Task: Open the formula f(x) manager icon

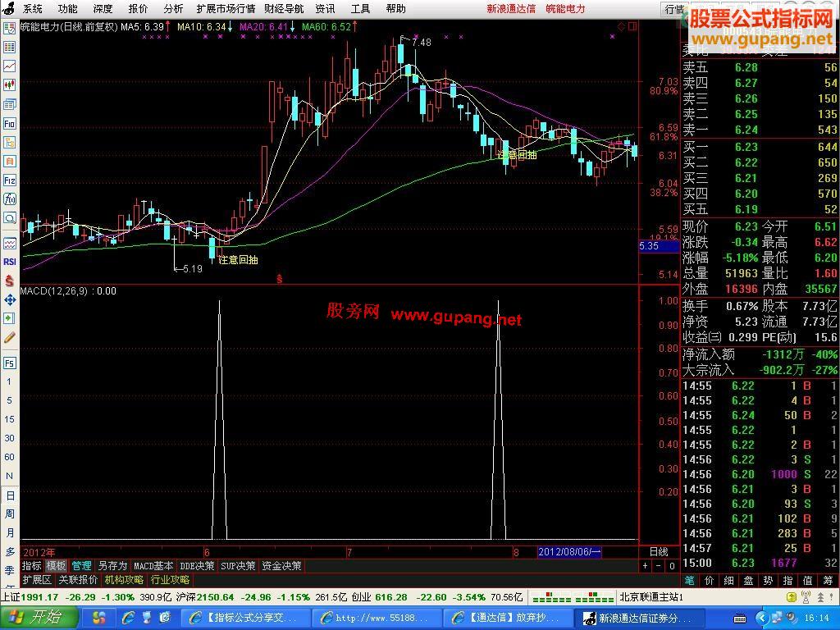Action: point(10,199)
